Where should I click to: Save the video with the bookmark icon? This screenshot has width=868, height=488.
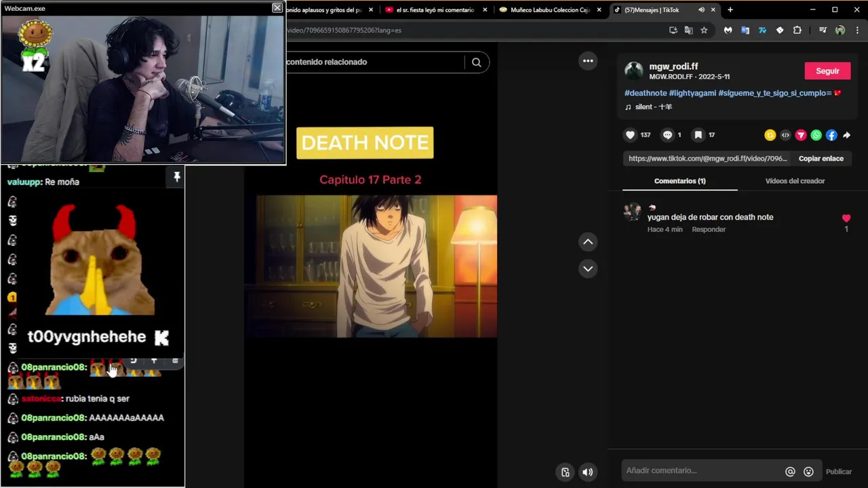(x=698, y=135)
